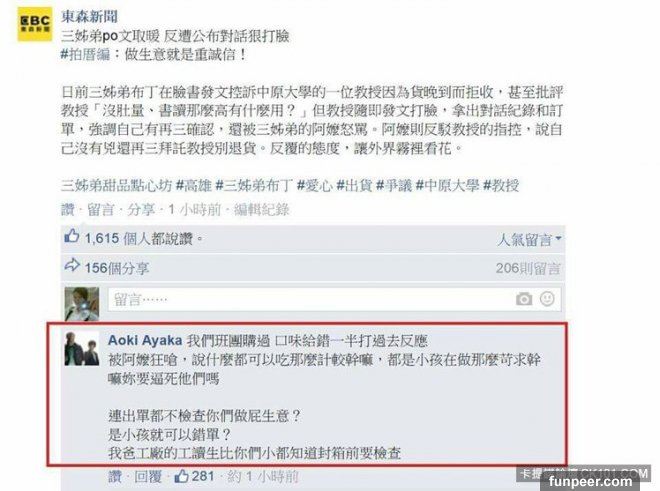Click the #三姊弟布丁 hashtag
Viewport: 660px width, 491px height.
254,185
